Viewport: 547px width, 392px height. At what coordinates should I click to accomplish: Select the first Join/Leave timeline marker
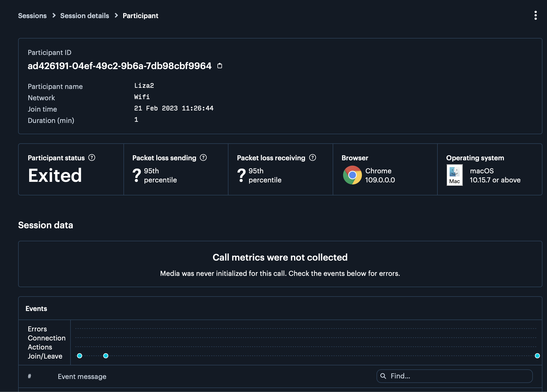tap(80, 356)
